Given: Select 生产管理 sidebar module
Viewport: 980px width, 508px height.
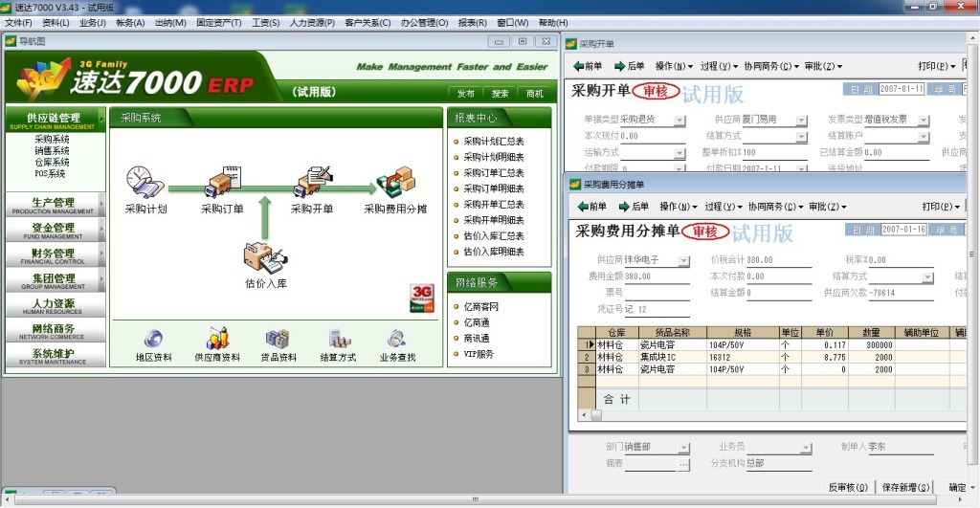Looking at the screenshot, I should (x=54, y=205).
